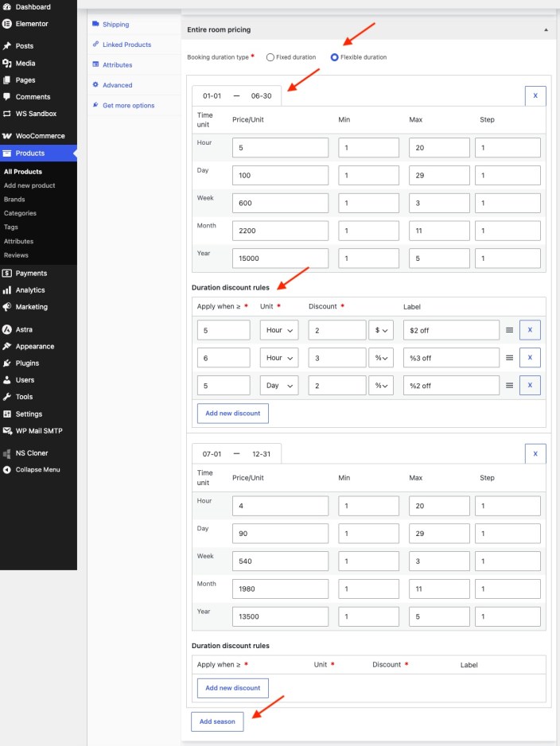The width and height of the screenshot is (560, 746).
Task: Click the Advanced gear icon
Action: (95, 84)
